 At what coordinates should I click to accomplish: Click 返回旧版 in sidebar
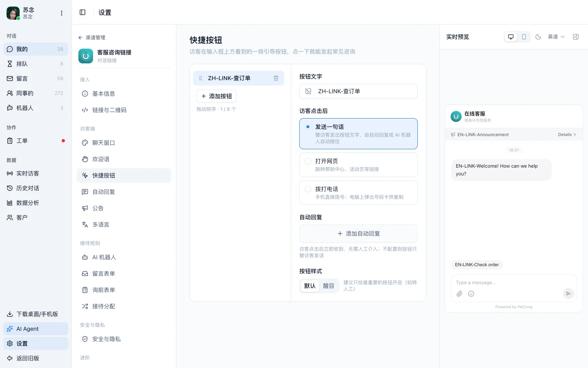[x=36, y=358]
